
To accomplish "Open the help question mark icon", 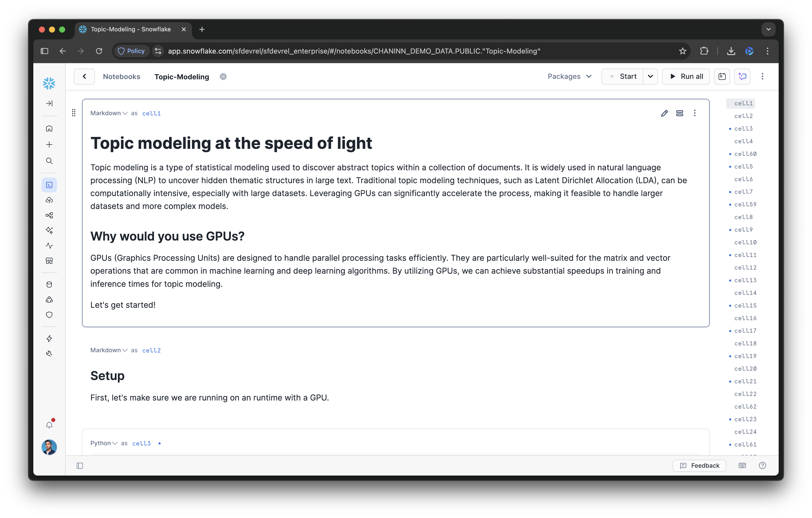I will click(762, 465).
